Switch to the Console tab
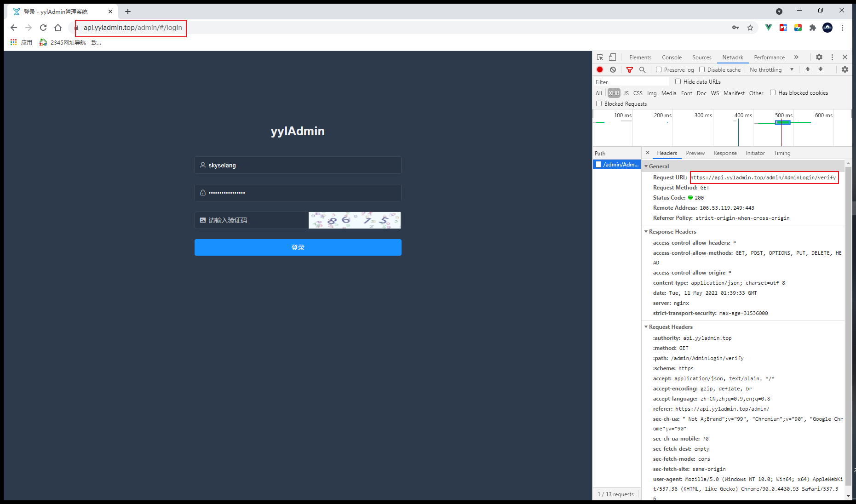Viewport: 856px width, 504px height. 672,57
